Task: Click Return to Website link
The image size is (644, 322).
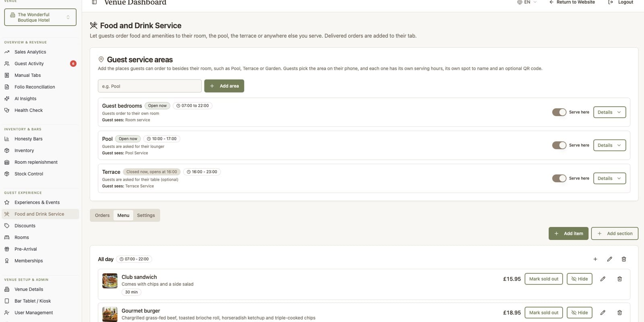Action: coord(572,2)
